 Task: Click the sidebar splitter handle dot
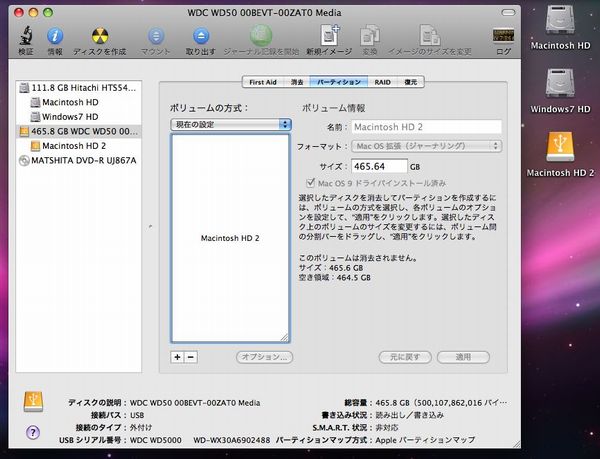coord(150,226)
